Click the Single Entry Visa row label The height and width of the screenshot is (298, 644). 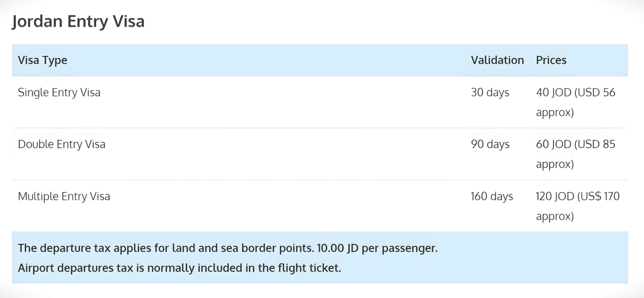click(x=59, y=93)
